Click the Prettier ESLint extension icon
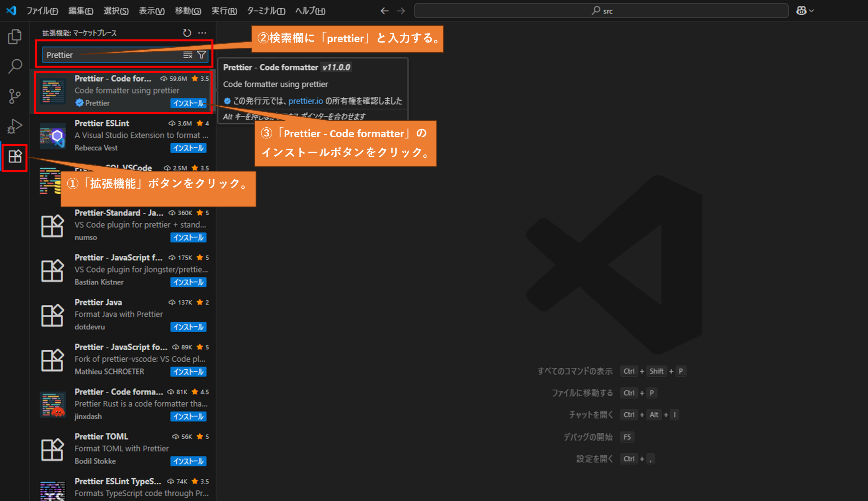 click(53, 136)
